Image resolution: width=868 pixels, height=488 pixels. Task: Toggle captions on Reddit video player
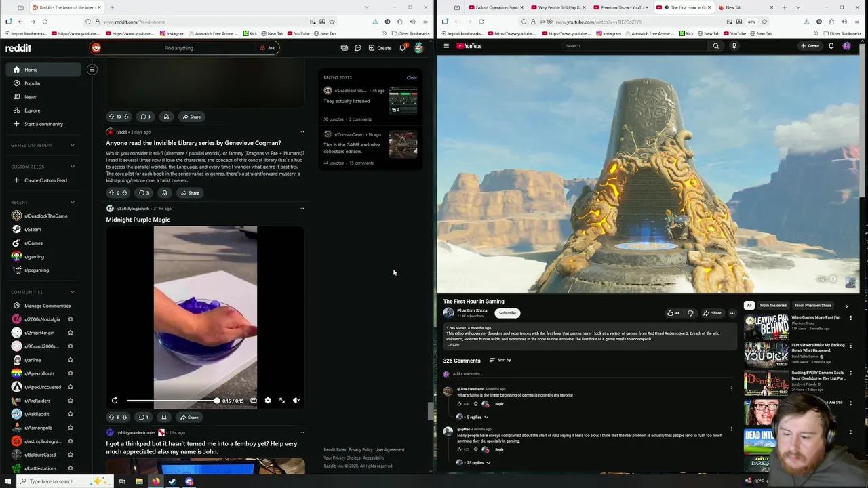(254, 401)
